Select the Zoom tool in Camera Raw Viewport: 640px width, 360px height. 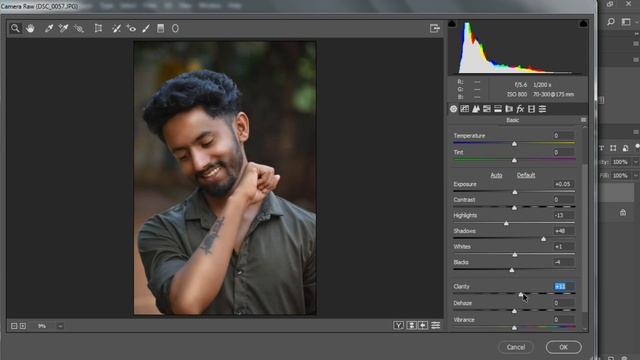click(15, 28)
